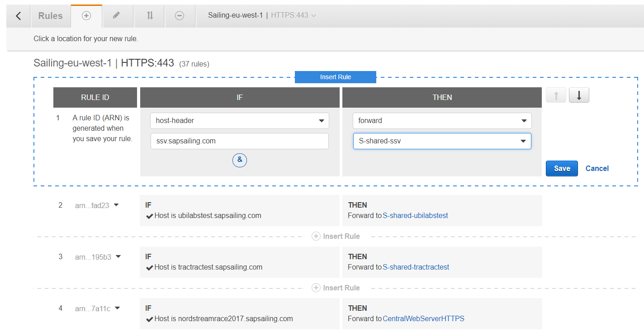The height and width of the screenshot is (332, 644).
Task: Select the delete rules minus icon
Action: point(180,16)
